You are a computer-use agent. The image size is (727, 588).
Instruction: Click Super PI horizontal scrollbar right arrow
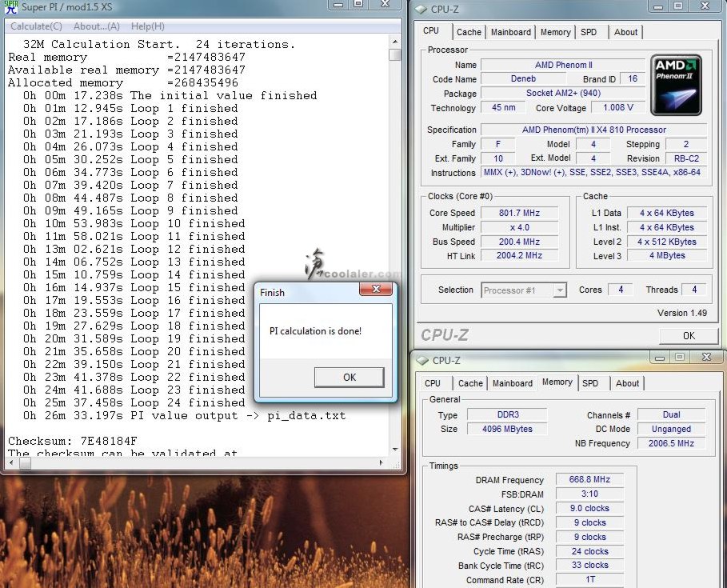pyautogui.click(x=381, y=462)
